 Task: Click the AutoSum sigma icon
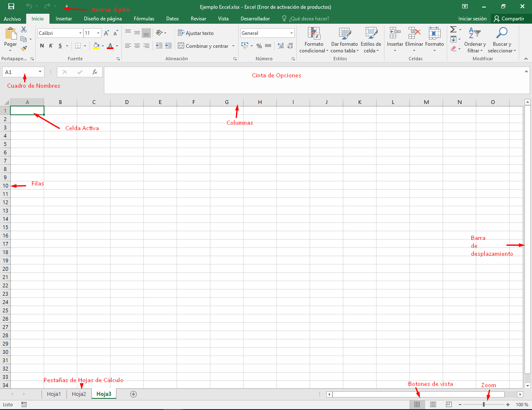(453, 30)
